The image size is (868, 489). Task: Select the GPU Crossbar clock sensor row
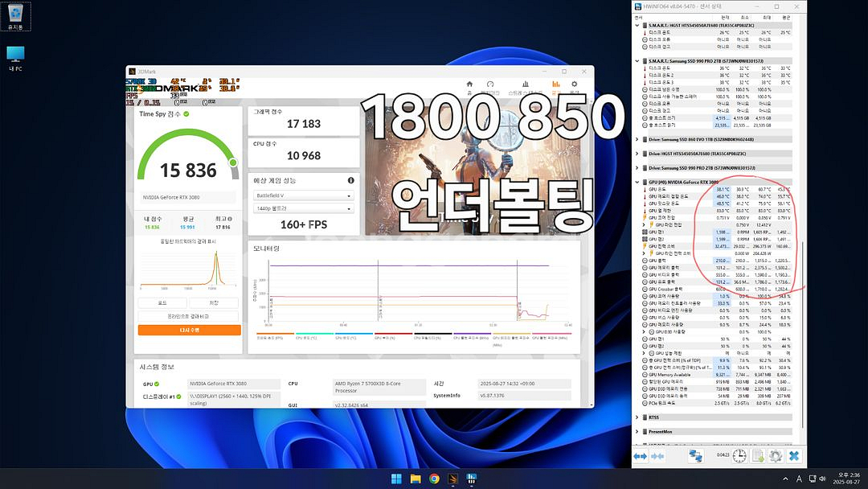(x=717, y=289)
